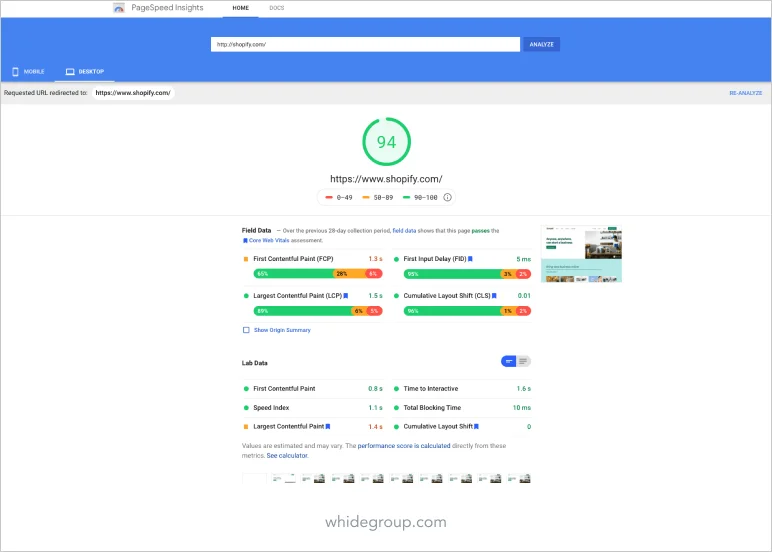The height and width of the screenshot is (552, 772).
Task: Click the bookmark icon next to First Input Delay
Action: coord(470,259)
